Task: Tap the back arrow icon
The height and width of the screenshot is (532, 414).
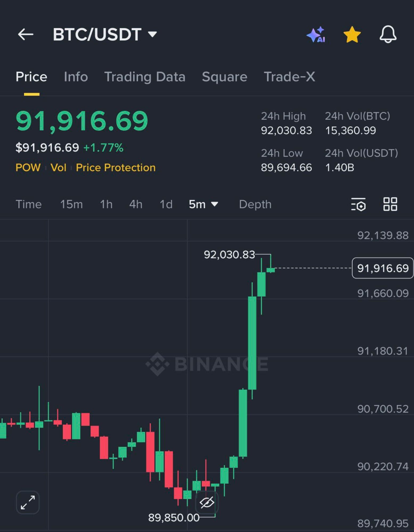Action: pos(26,34)
